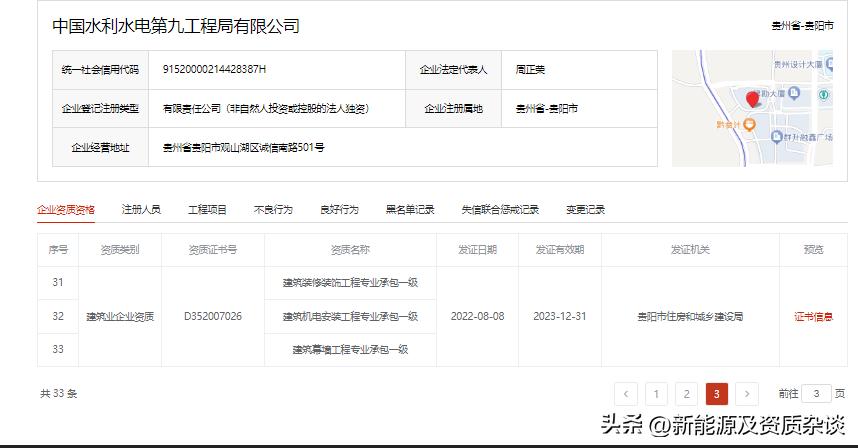858x448 pixels.
Task: Click row number 32
Action: tap(58, 317)
